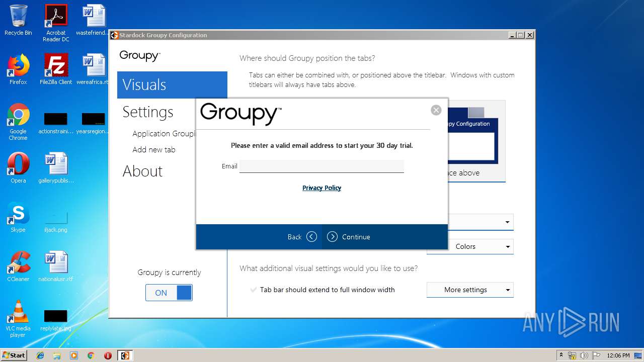Image resolution: width=644 pixels, height=362 pixels.
Task: Expand the Colors dropdown
Action: 470,246
